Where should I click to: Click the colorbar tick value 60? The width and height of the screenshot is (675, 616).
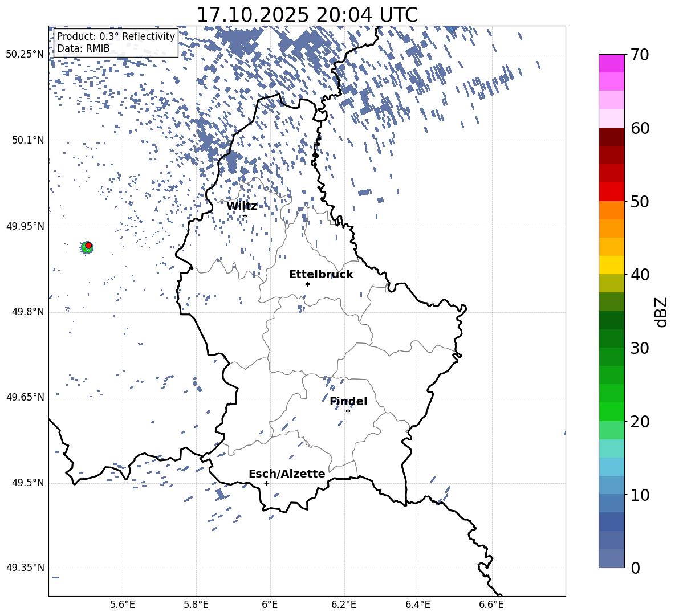pyautogui.click(x=640, y=128)
